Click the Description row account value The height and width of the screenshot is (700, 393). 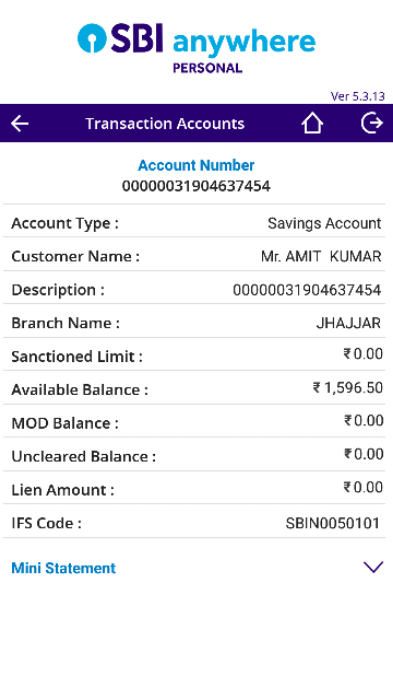pyautogui.click(x=307, y=290)
